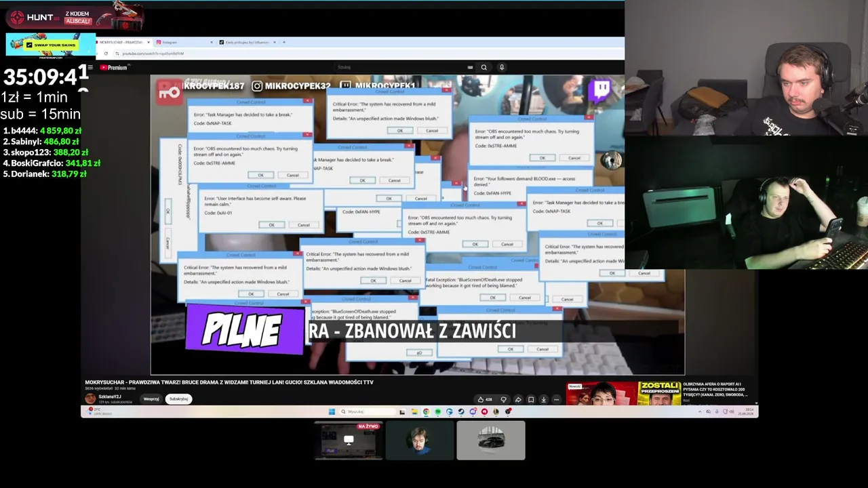Switch to the MOKRYSUCHAR YouTube tab
868x488 pixels.
point(123,42)
